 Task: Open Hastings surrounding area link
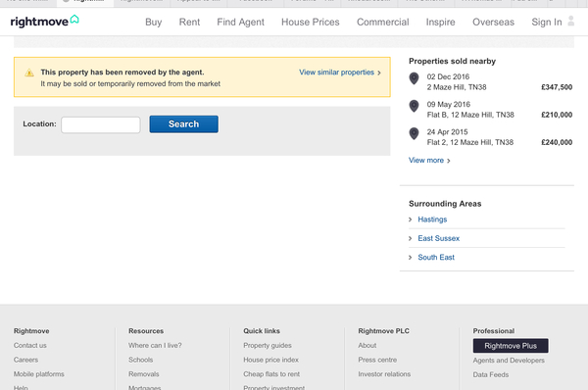pos(432,219)
